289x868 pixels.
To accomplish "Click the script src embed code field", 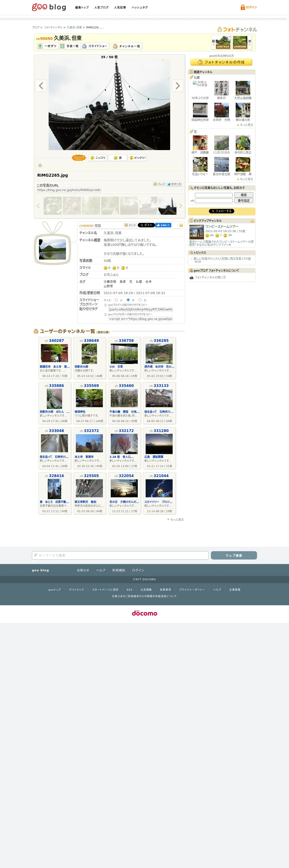I will [140, 319].
